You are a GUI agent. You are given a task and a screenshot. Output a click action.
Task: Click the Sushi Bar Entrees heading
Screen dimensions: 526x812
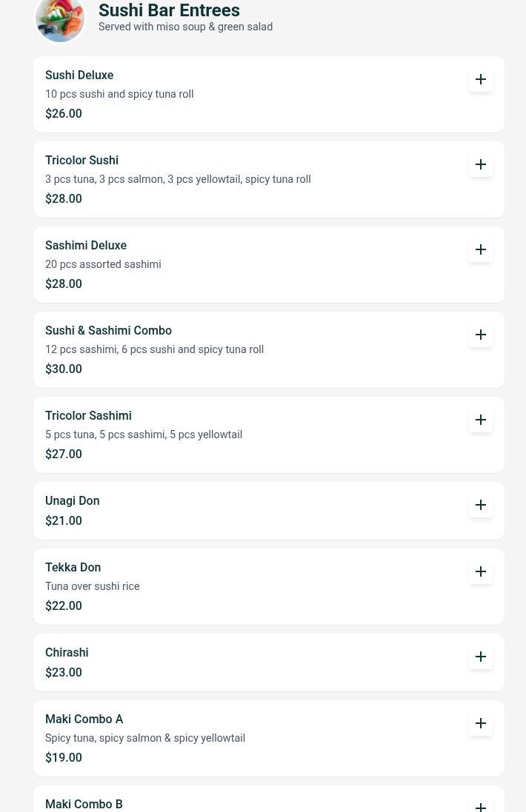(169, 10)
